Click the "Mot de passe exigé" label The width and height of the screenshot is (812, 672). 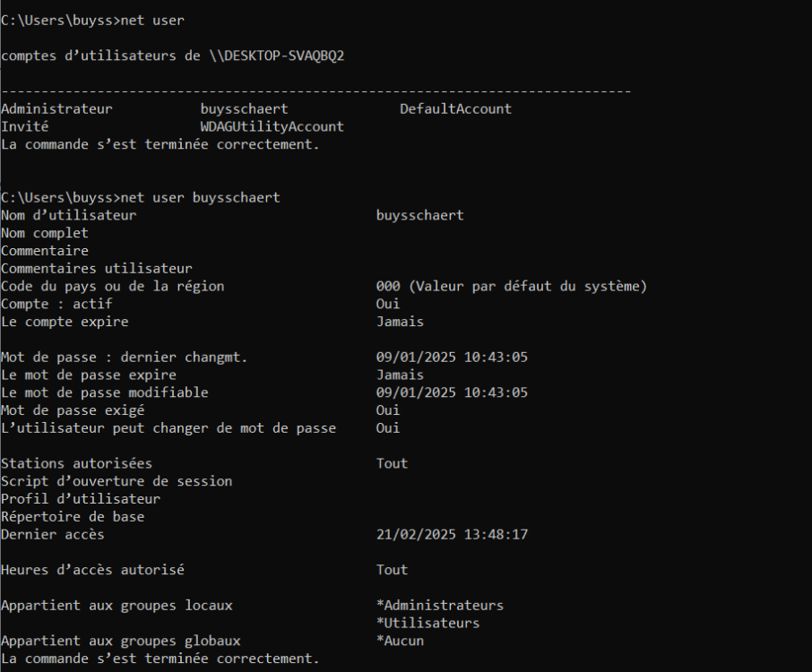[73, 410]
